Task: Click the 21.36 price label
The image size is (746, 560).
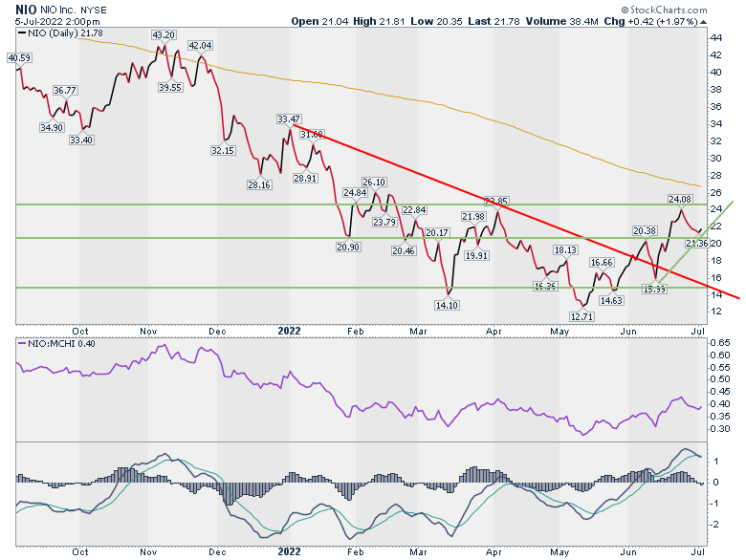Action: tap(697, 244)
